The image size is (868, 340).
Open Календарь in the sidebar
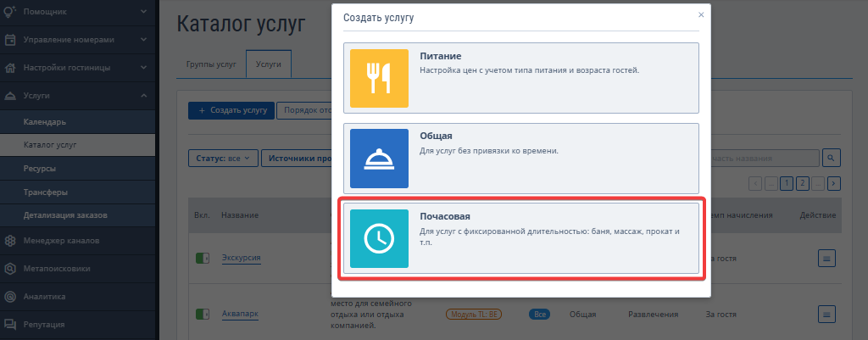tap(77, 122)
